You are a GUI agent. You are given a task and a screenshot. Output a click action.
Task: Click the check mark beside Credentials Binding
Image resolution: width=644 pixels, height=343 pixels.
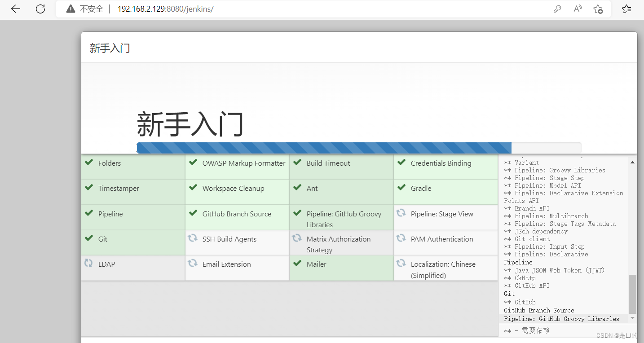[401, 162]
